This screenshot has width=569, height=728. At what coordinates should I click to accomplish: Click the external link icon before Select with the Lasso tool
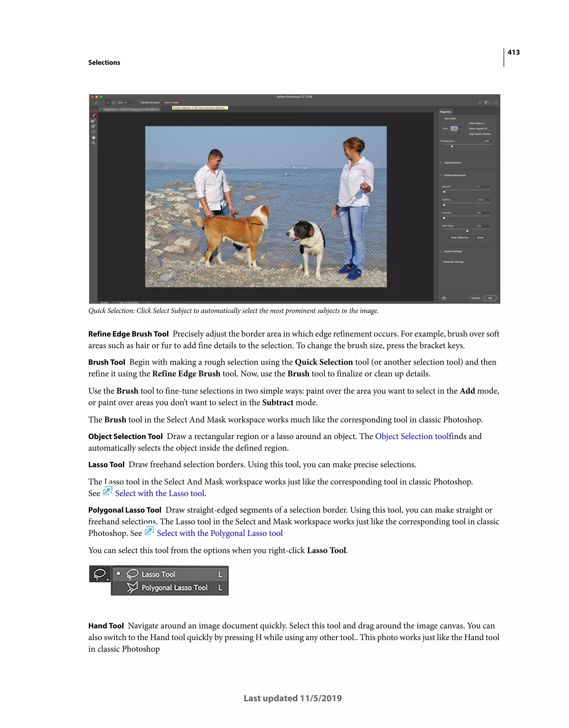coord(107,491)
